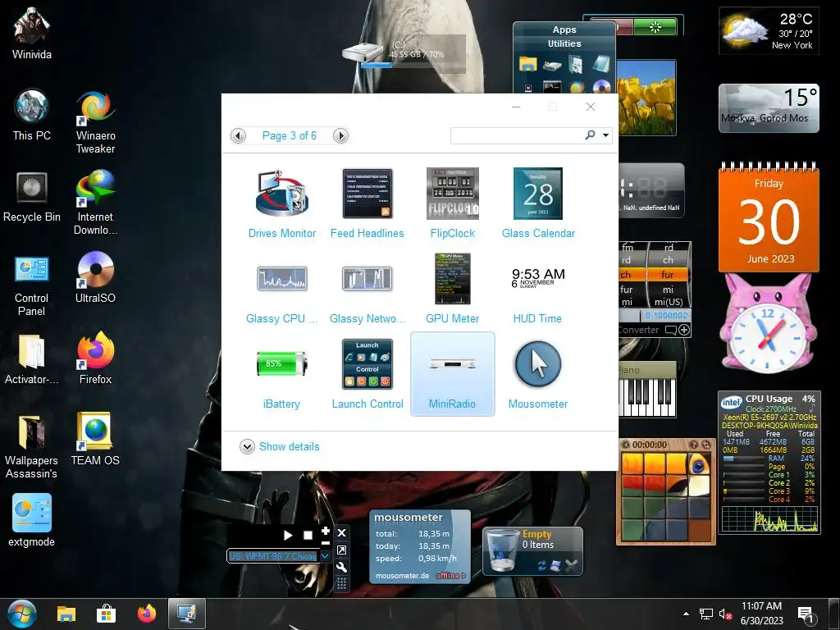The image size is (840, 630).
Task: Click the unit converter plus button
Action: point(684,330)
